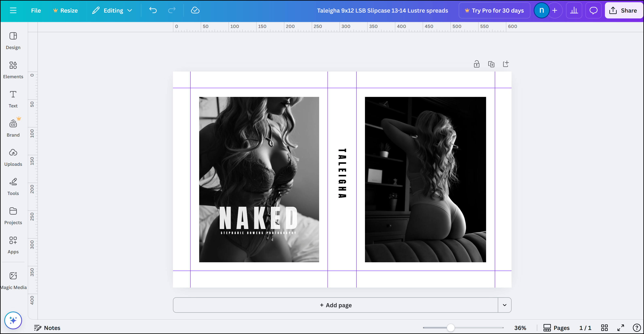Undo the last action
Image resolution: width=644 pixels, height=334 pixels.
click(153, 11)
